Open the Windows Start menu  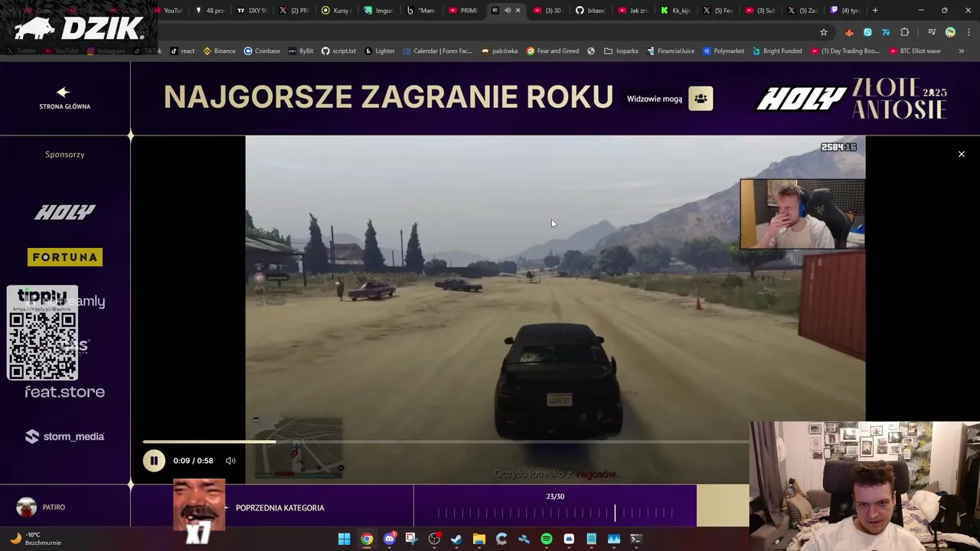345,539
